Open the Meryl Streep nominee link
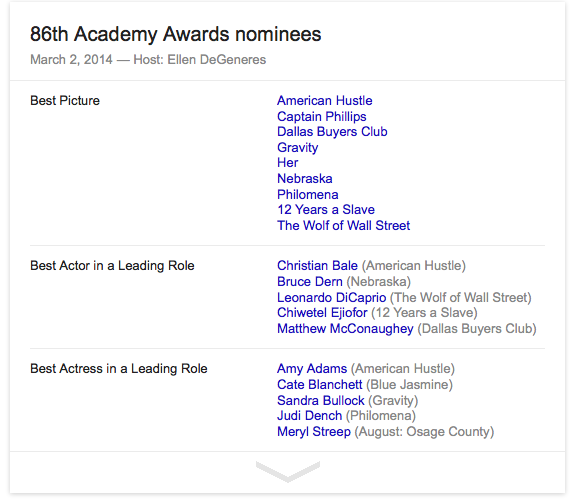This screenshot has width=572, height=499. click(314, 432)
